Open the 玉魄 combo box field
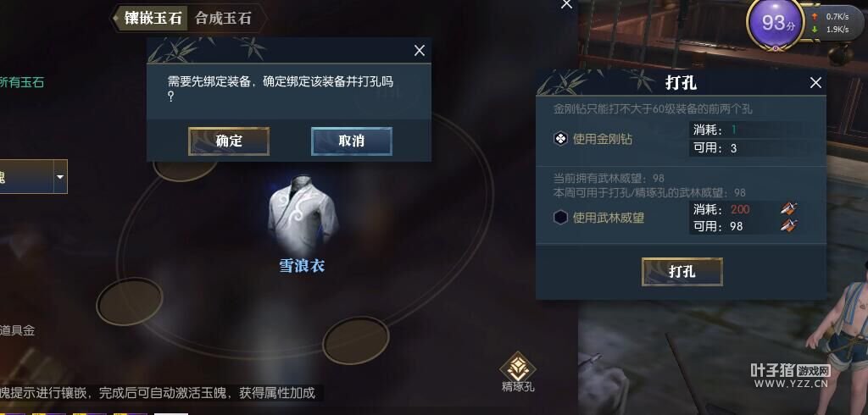Screen dimensions: 868x415 pyautogui.click(x=33, y=176)
